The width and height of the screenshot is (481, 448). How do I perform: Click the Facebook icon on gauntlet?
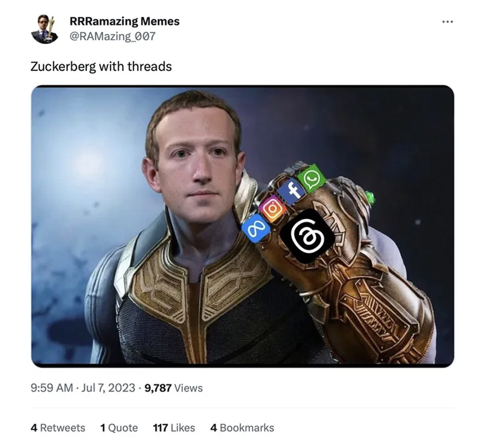pyautogui.click(x=291, y=192)
